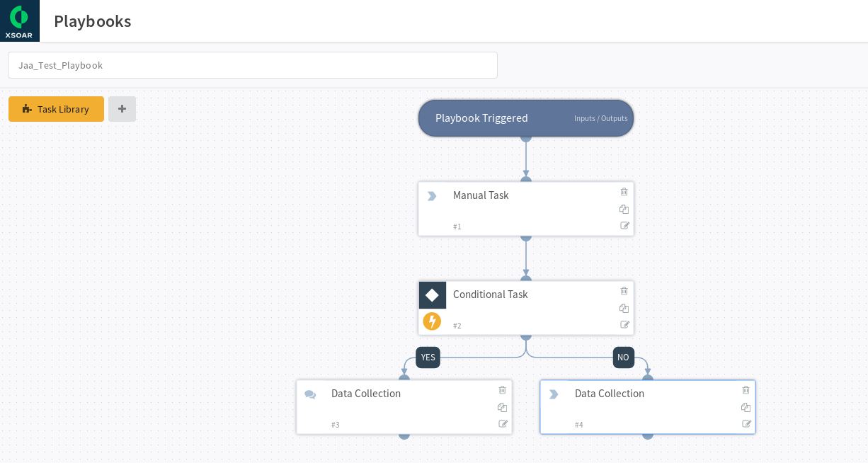Open the Inputs / Outputs panel
The image size is (868, 463).
pos(600,118)
